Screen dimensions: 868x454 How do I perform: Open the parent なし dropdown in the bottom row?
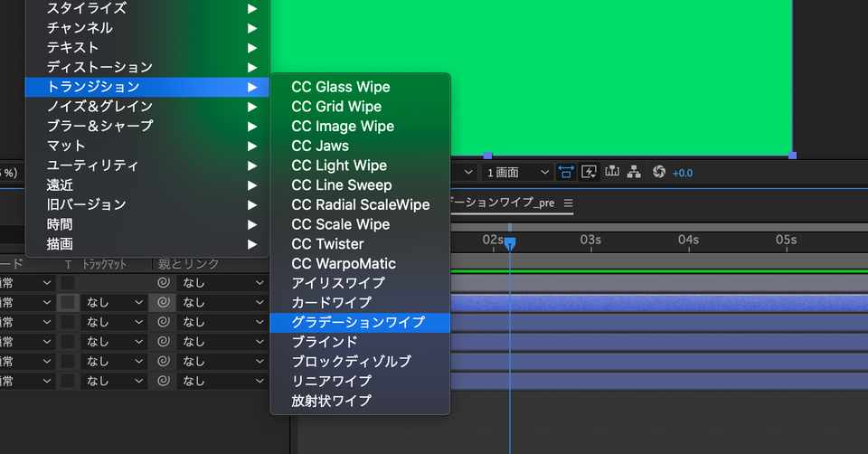(222, 381)
